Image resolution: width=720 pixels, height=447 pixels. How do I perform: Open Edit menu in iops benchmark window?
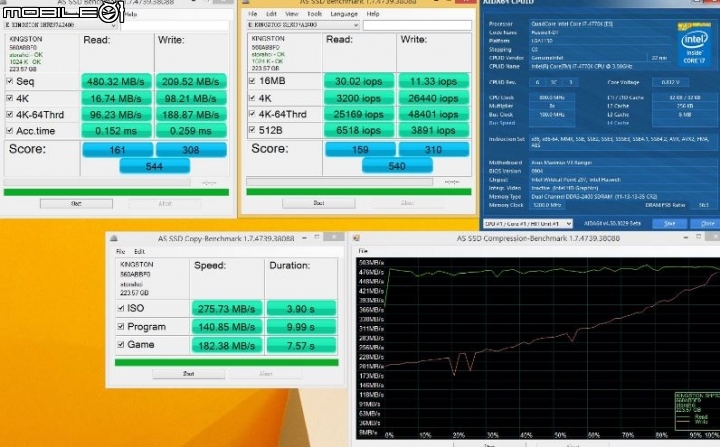tap(271, 14)
